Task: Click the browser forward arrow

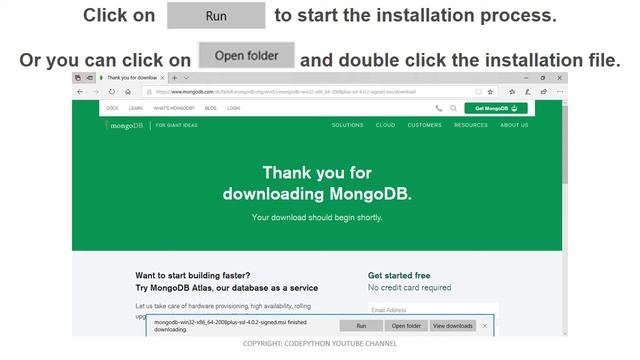Action: [96, 92]
